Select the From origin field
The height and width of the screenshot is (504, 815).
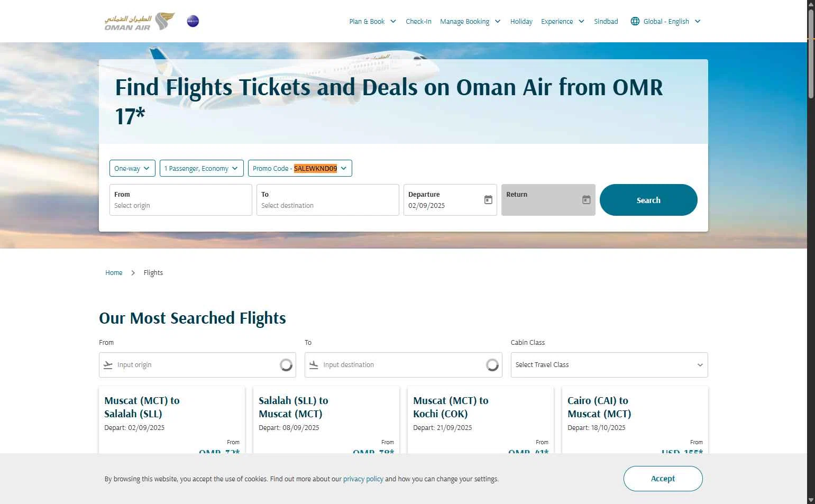(181, 200)
